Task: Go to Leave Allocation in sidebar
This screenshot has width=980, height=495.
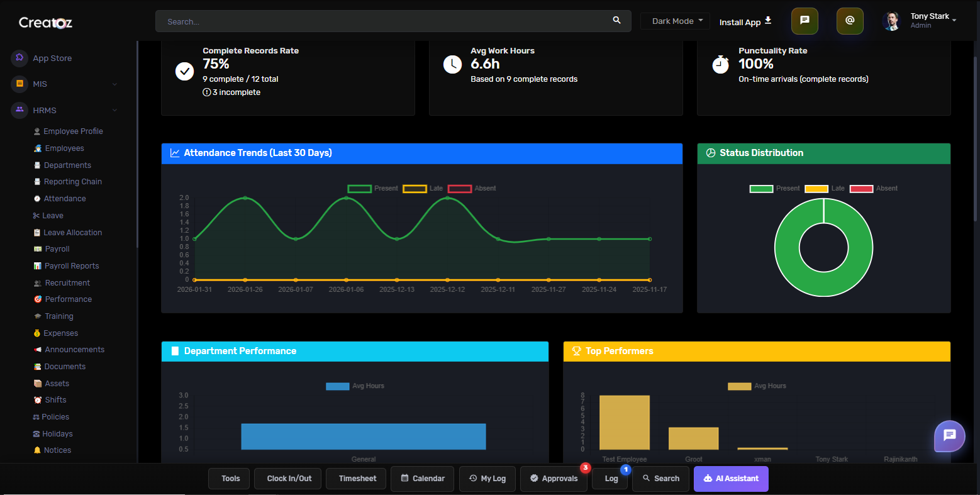Action: point(72,233)
